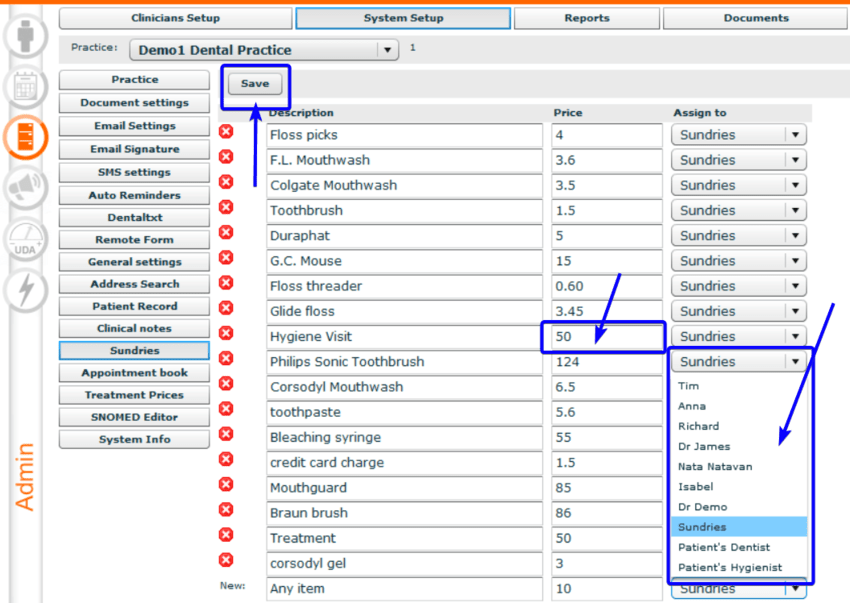Select Dr James from the open list
This screenshot has height=603, width=850.
click(x=704, y=447)
